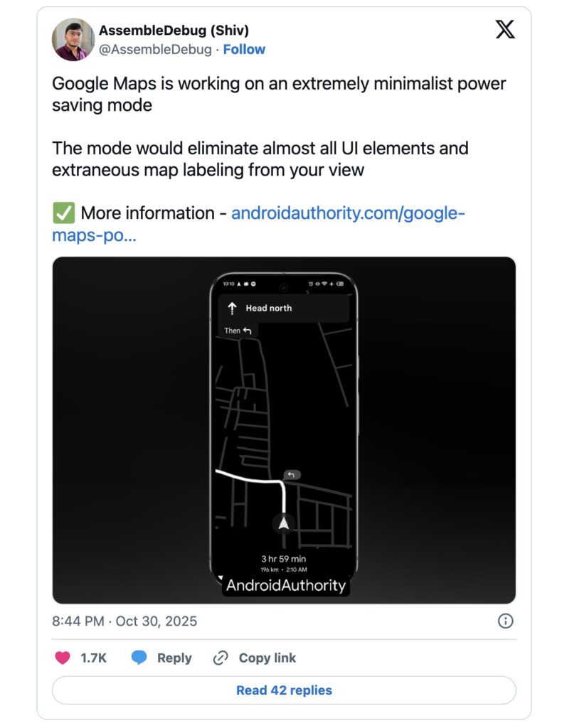Image resolution: width=562 pixels, height=728 pixels.
Task: Like the tweet with the heart icon
Action: click(x=63, y=658)
